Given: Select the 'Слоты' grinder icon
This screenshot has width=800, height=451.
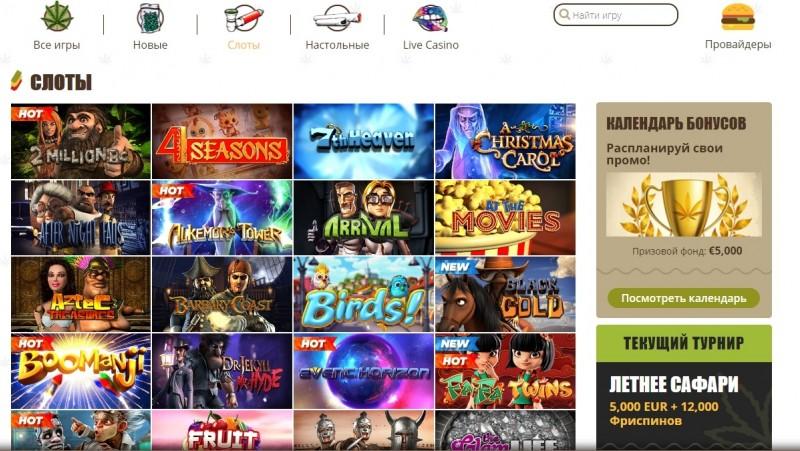Looking at the screenshot, I should click(243, 17).
